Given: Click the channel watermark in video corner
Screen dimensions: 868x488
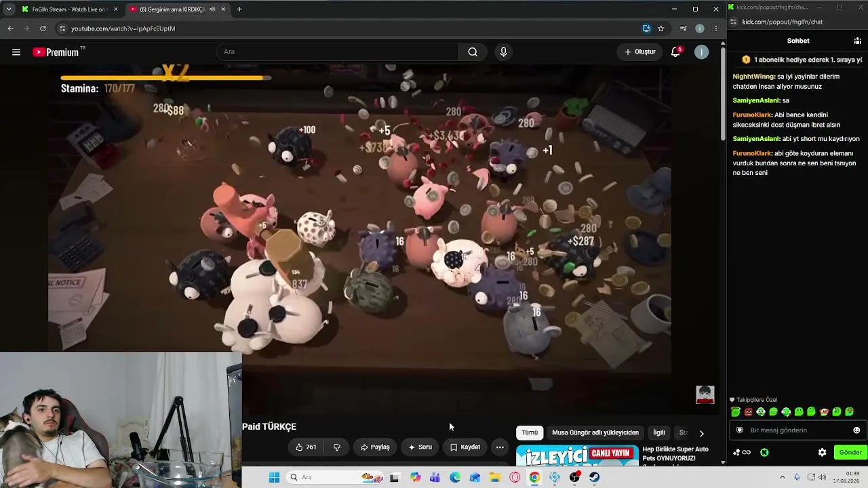Looking at the screenshot, I should click(x=705, y=394).
